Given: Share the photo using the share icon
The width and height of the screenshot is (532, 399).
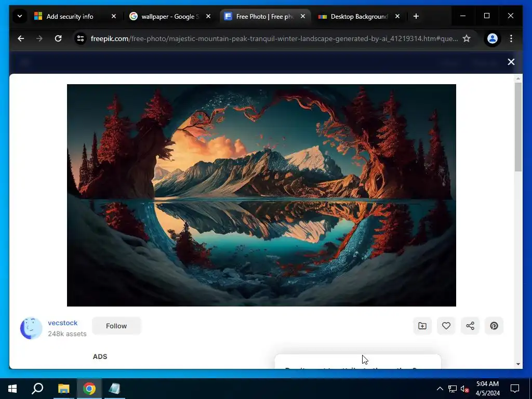Looking at the screenshot, I should [470, 326].
